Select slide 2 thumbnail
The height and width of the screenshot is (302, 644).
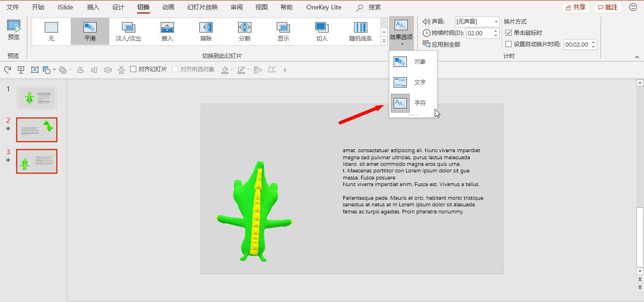pyautogui.click(x=37, y=130)
